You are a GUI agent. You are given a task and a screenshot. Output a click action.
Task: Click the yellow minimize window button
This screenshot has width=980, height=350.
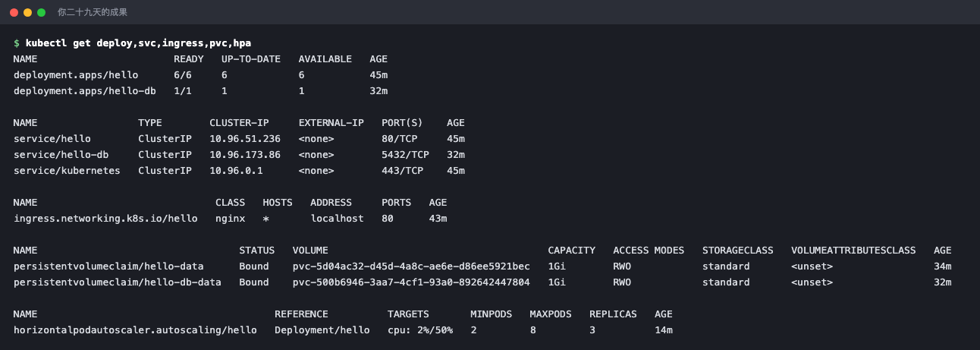27,12
